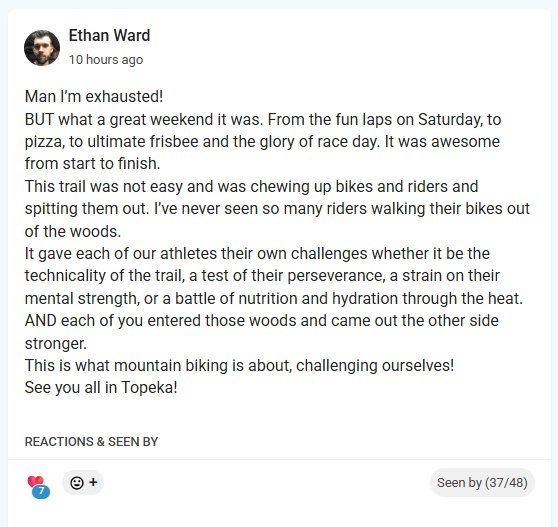Click the line starting 'BUT what a great weekend'

click(263, 120)
